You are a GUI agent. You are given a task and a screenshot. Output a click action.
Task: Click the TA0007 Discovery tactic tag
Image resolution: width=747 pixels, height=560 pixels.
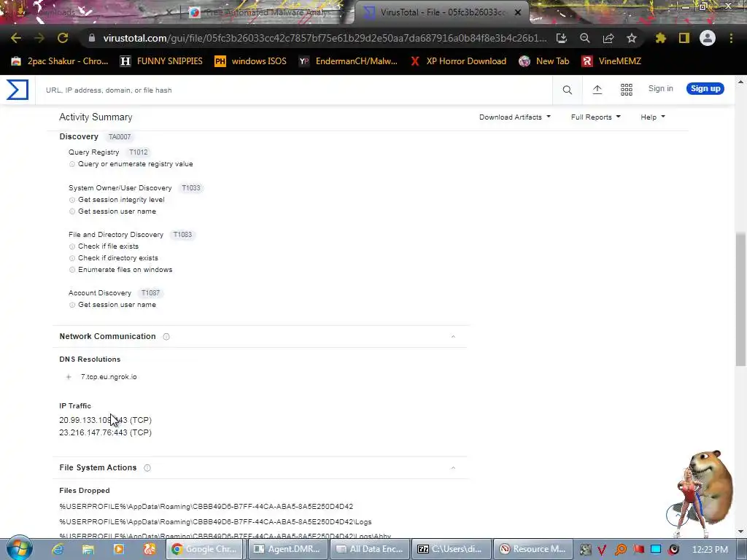[119, 136]
